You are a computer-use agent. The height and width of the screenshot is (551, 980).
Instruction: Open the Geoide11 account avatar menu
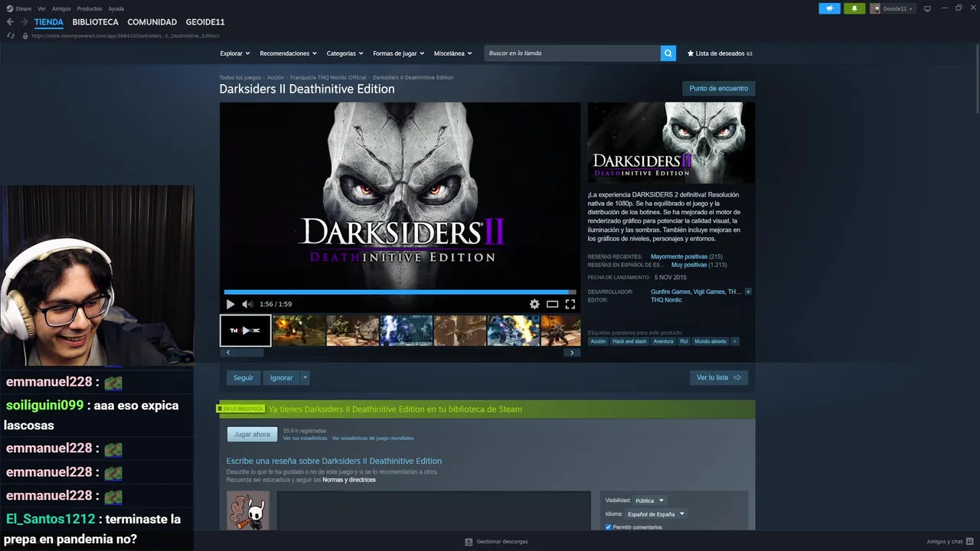tap(892, 8)
